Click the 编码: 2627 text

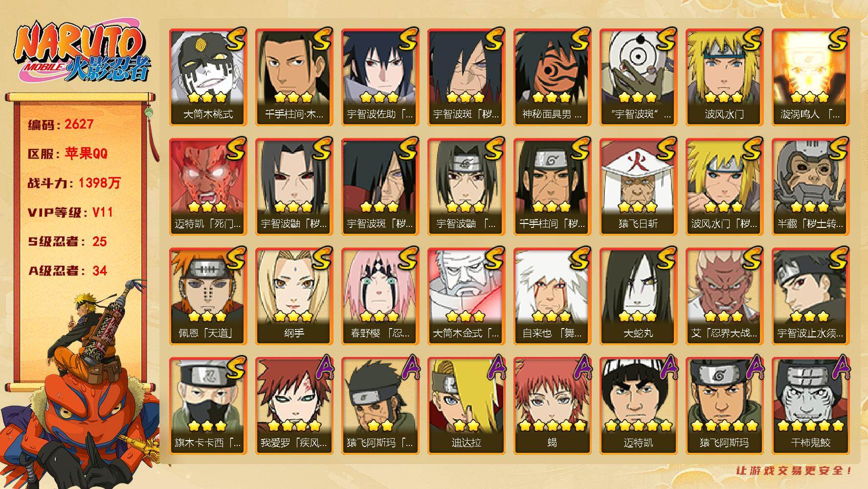pyautogui.click(x=61, y=124)
